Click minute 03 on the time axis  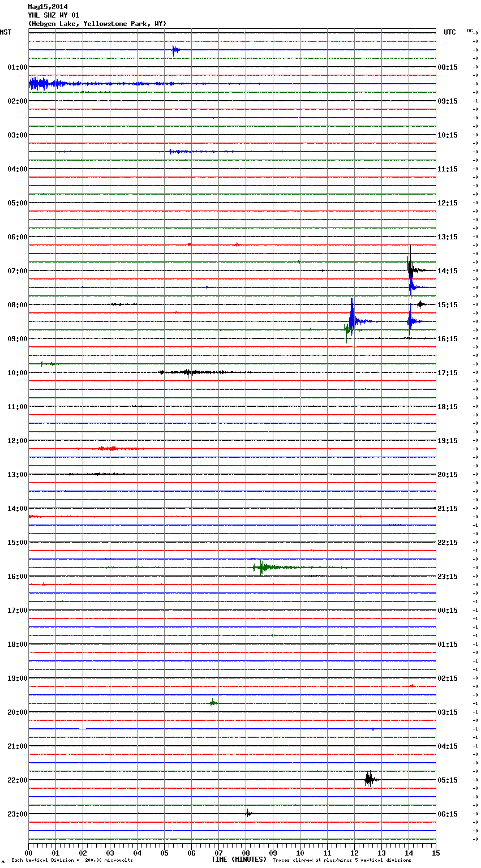[x=110, y=853]
